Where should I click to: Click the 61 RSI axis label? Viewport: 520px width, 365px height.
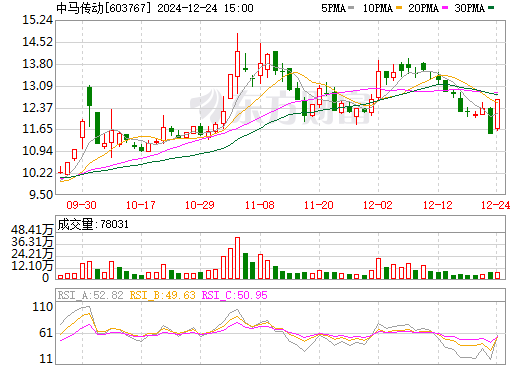click(x=46, y=333)
